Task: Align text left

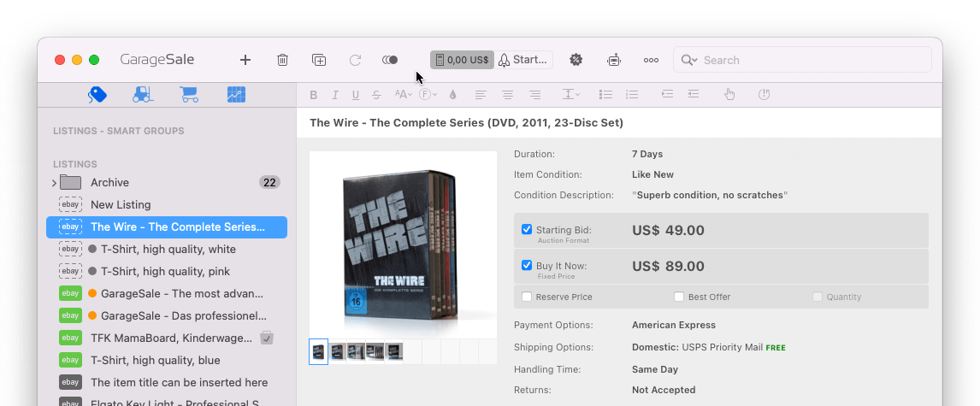Action: pos(481,95)
